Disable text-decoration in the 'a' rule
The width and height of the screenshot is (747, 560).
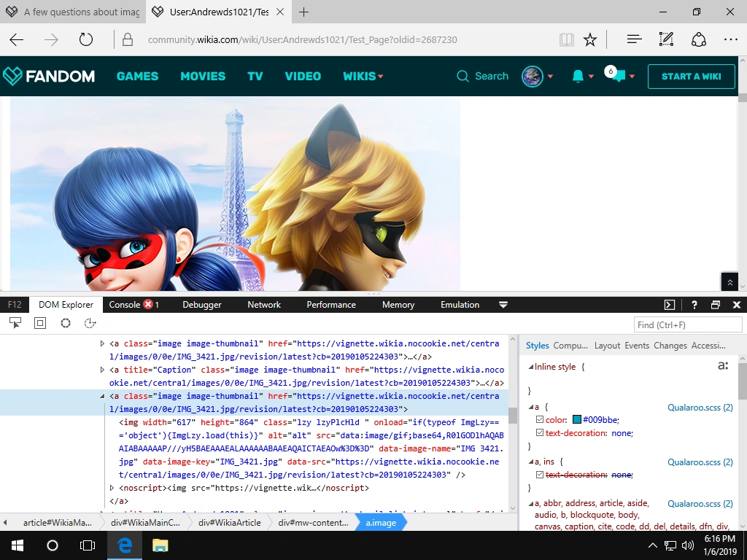tap(540, 433)
